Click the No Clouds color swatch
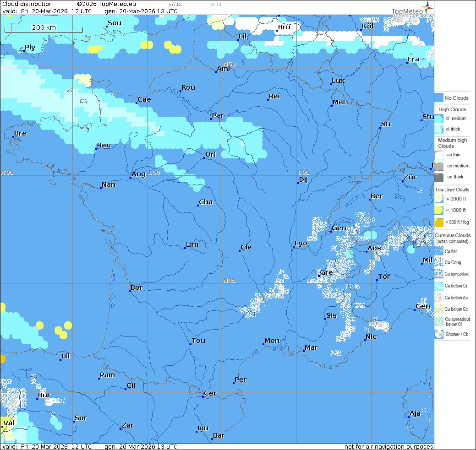 coord(439,98)
